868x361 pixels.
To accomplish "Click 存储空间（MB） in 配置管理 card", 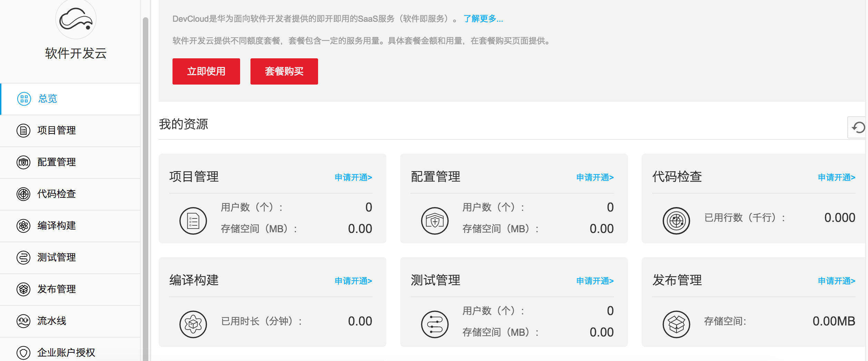I will [x=500, y=229].
